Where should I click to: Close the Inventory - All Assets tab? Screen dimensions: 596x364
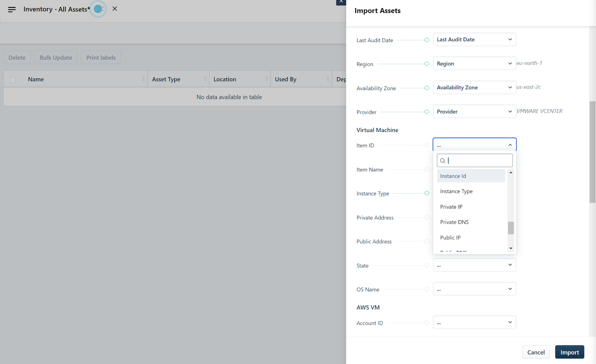click(x=115, y=9)
